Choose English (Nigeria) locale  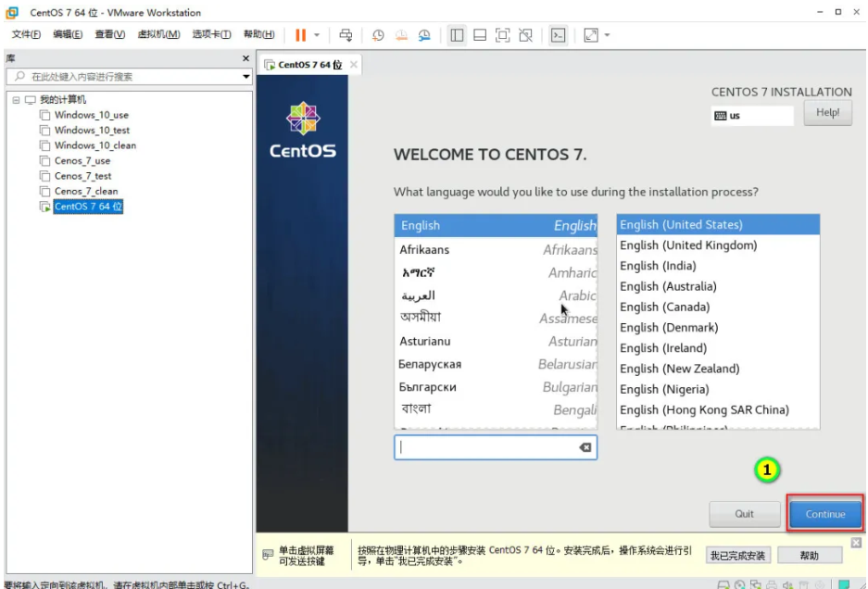[x=718, y=389]
